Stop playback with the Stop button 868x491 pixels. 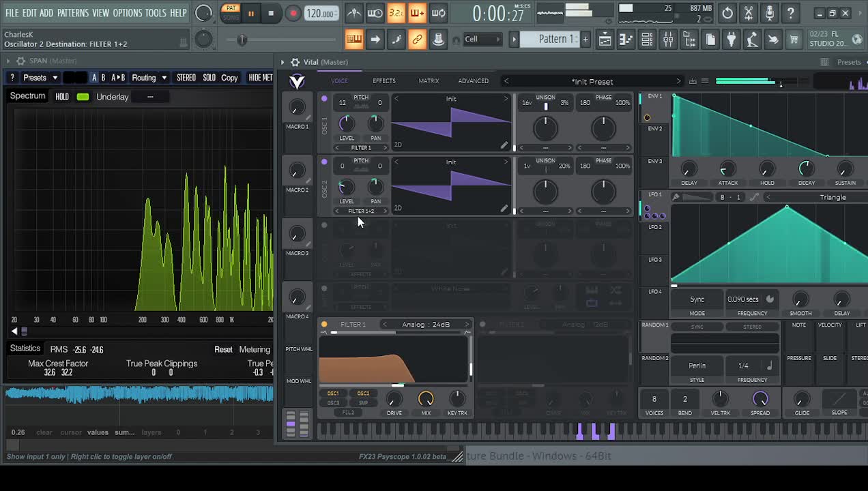pyautogui.click(x=271, y=13)
